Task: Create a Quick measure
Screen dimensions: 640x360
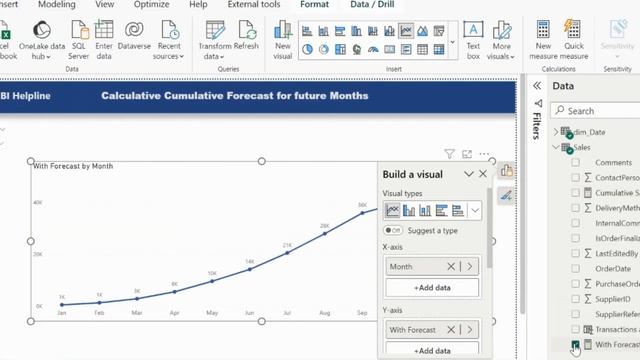Action: [573, 40]
